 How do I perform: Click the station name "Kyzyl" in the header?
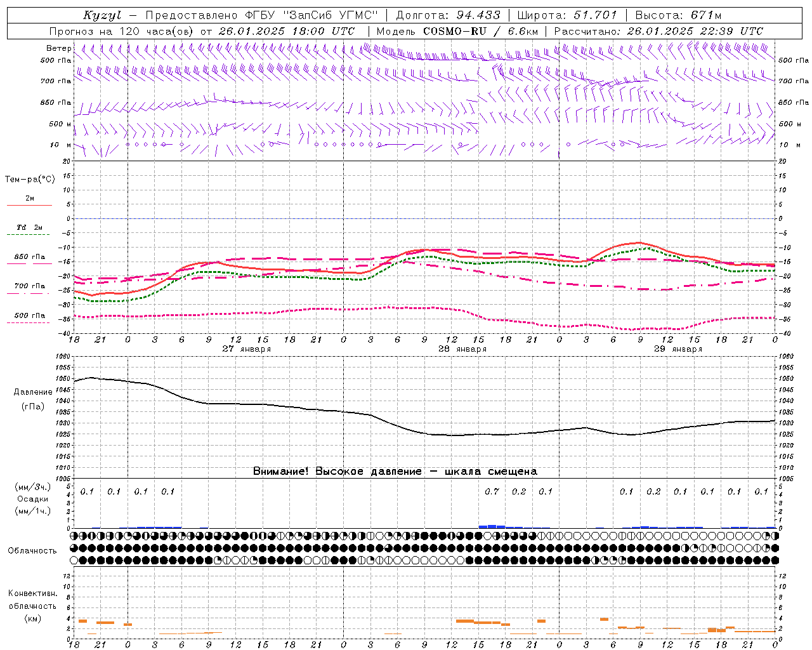point(102,15)
